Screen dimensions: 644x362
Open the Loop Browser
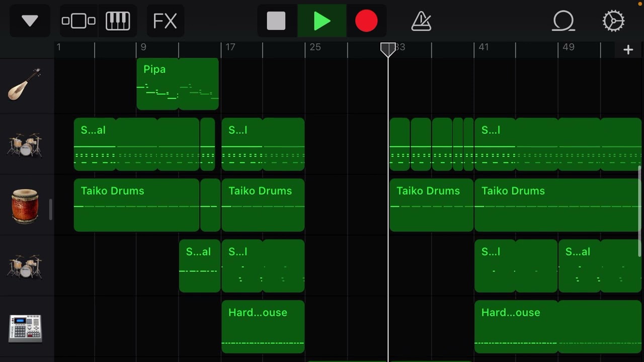[563, 21]
